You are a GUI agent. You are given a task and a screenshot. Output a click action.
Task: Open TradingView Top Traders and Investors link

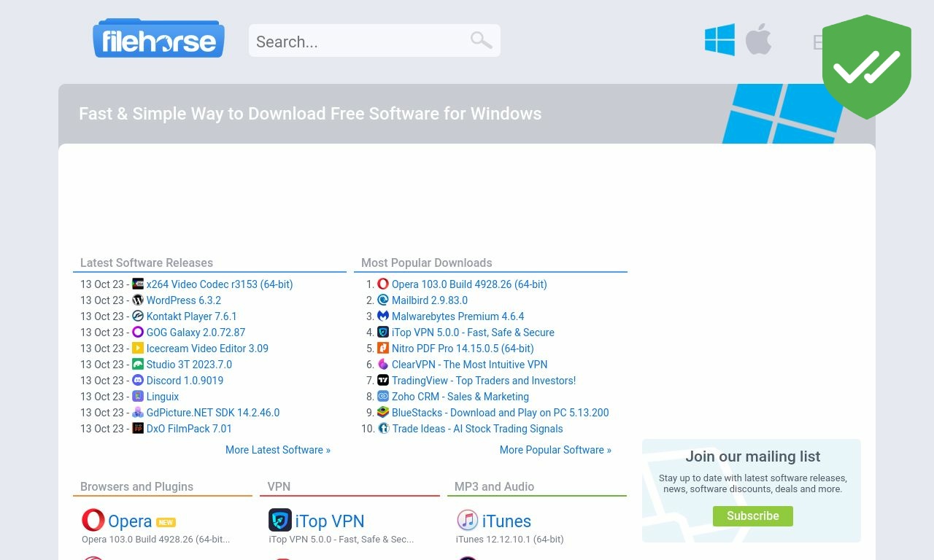coord(484,381)
